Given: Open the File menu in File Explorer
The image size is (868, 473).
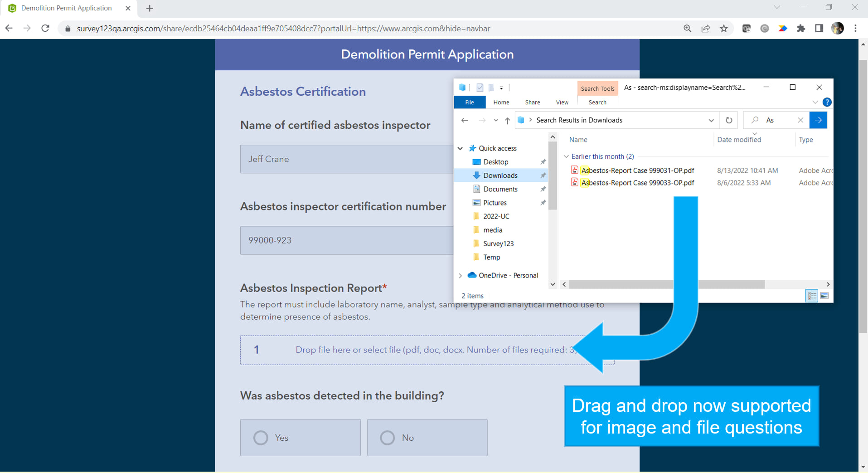Looking at the screenshot, I should point(470,102).
